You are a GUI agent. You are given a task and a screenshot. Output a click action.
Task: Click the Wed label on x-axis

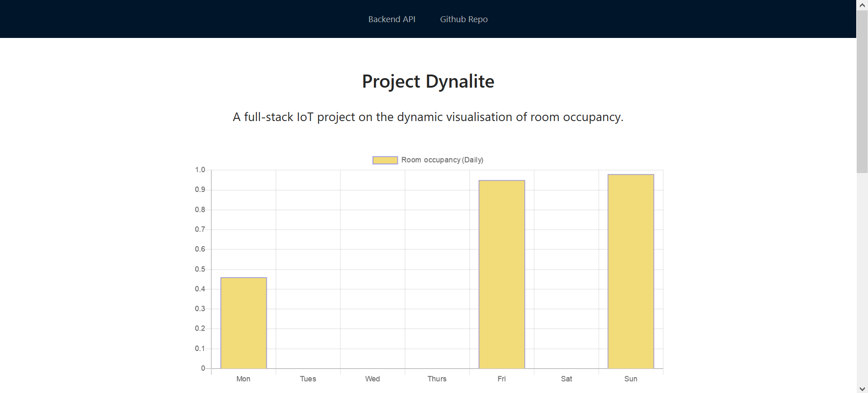pos(373,379)
